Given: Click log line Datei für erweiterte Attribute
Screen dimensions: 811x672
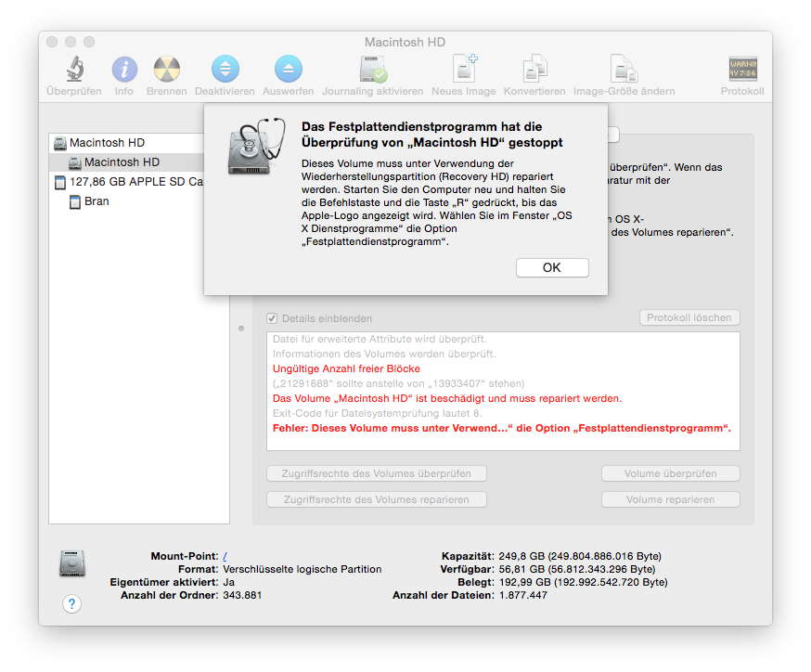Looking at the screenshot, I should (x=380, y=340).
